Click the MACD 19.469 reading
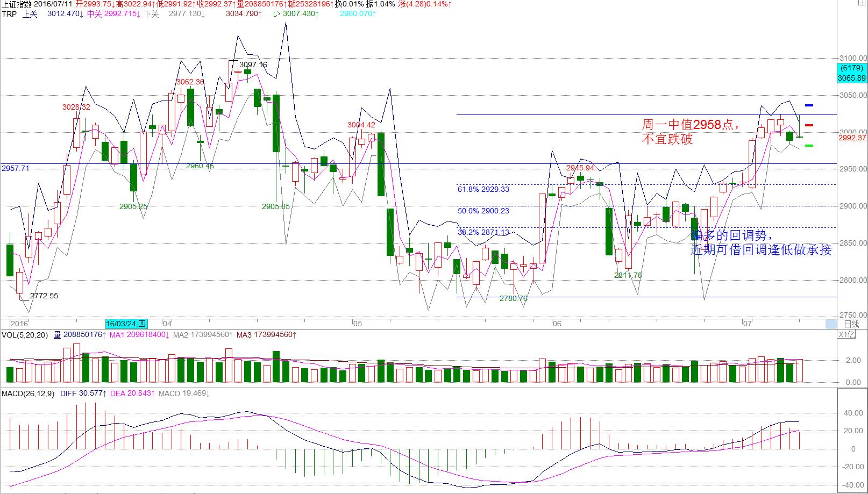 (184, 393)
